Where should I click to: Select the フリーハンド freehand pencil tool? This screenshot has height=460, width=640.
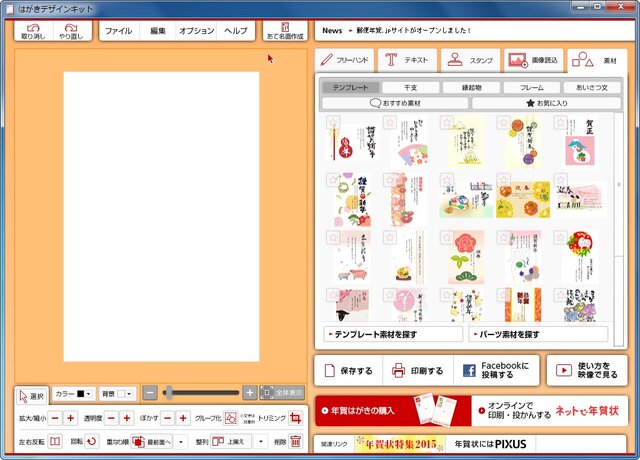coord(346,60)
